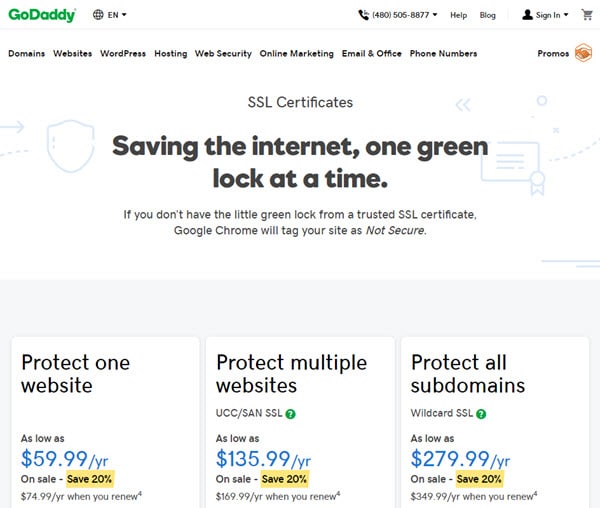Image resolution: width=600 pixels, height=508 pixels.
Task: Click the Promos link
Action: pos(553,54)
